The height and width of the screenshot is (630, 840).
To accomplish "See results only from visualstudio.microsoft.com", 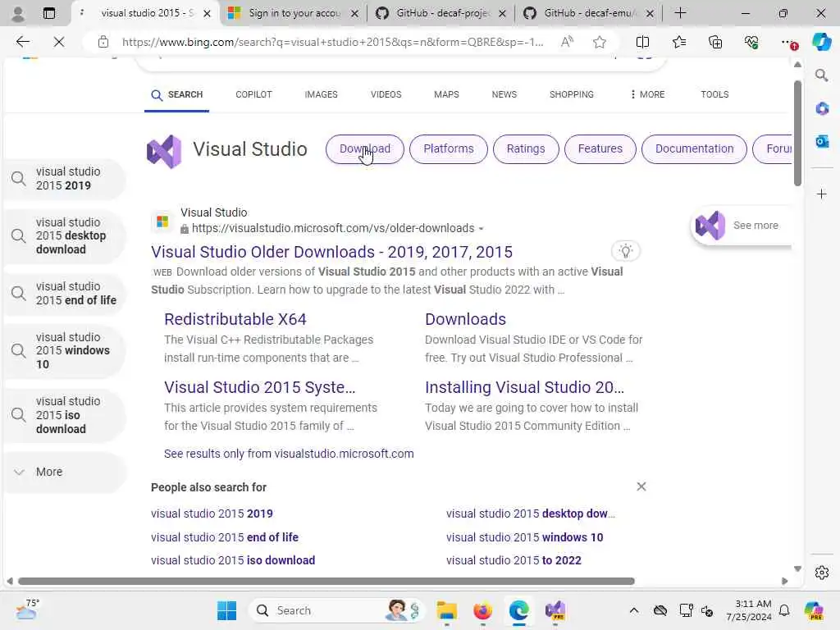I will click(x=289, y=454).
